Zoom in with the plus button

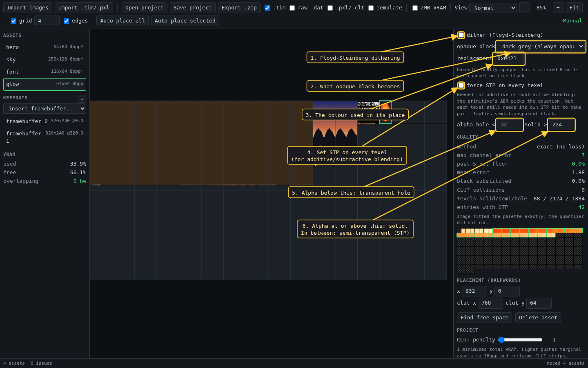[x=558, y=8]
